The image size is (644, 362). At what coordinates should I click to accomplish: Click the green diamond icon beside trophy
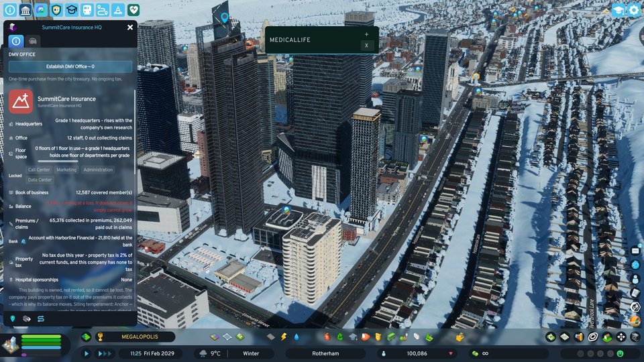tap(86, 337)
